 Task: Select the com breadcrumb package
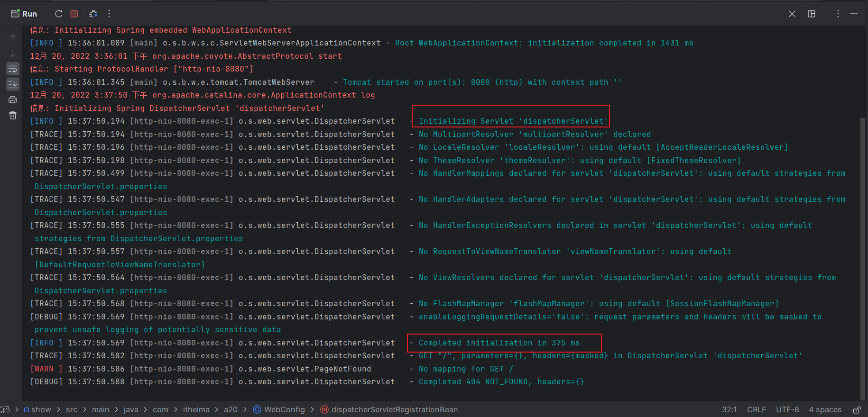[x=160, y=409]
